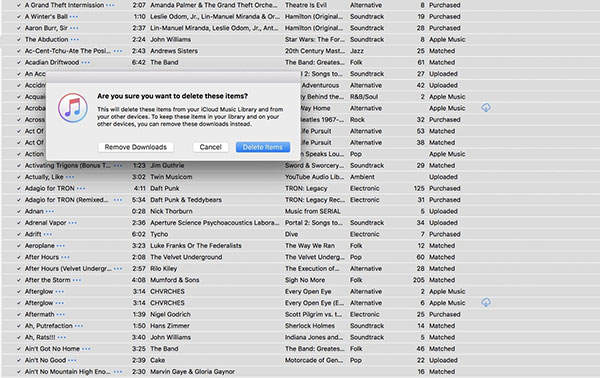The width and height of the screenshot is (600, 378).
Task: Click artist Rilo Kiley
Action: [x=164, y=269]
